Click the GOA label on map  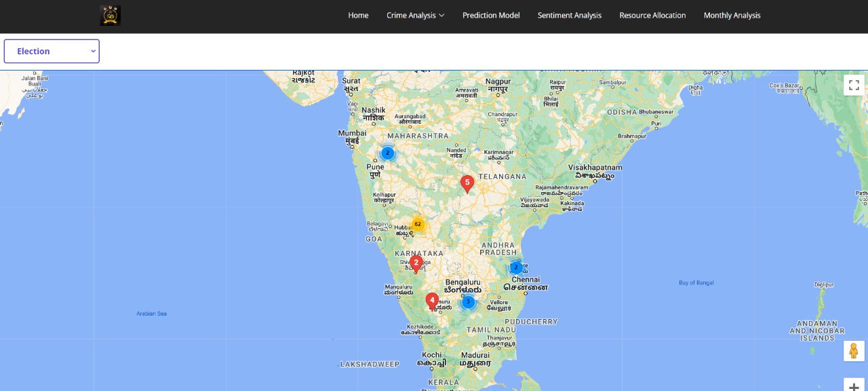[374, 239]
